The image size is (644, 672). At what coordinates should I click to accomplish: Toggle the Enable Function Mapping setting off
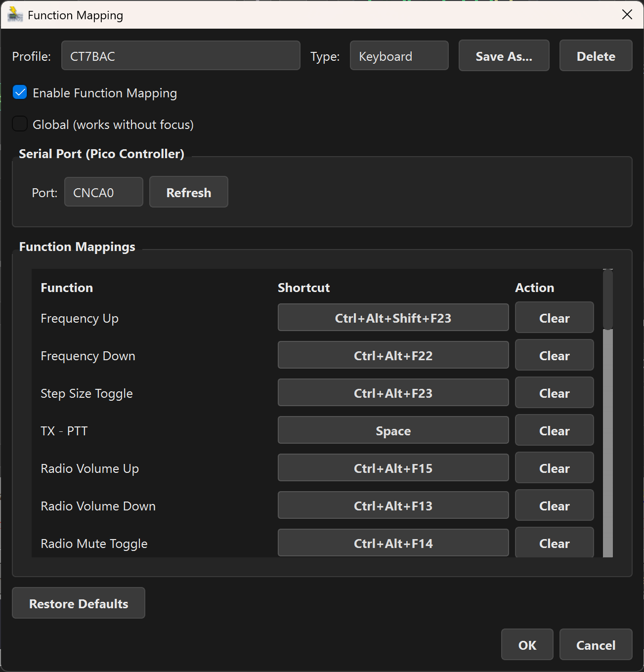(20, 92)
